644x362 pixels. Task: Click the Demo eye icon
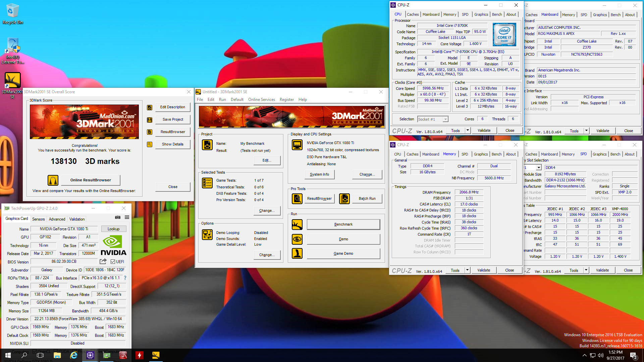tap(297, 239)
